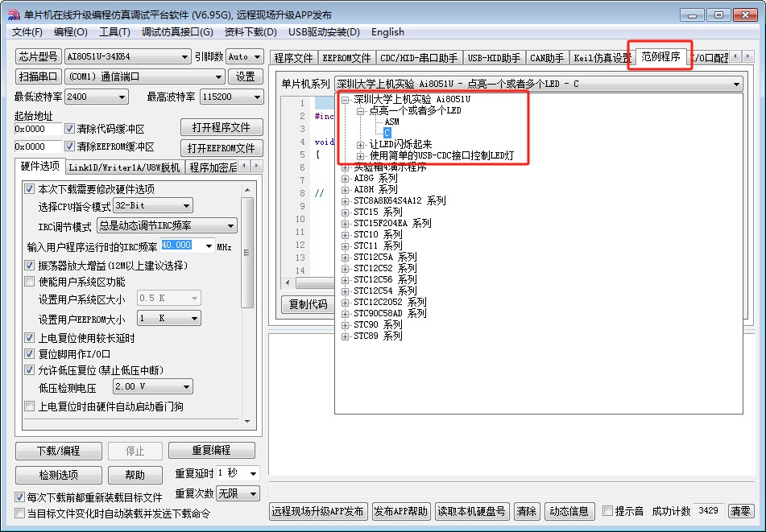Toggle 上电复位时由硬件自动启动看门狗 checkbox
This screenshot has width=766, height=532.
point(30,406)
